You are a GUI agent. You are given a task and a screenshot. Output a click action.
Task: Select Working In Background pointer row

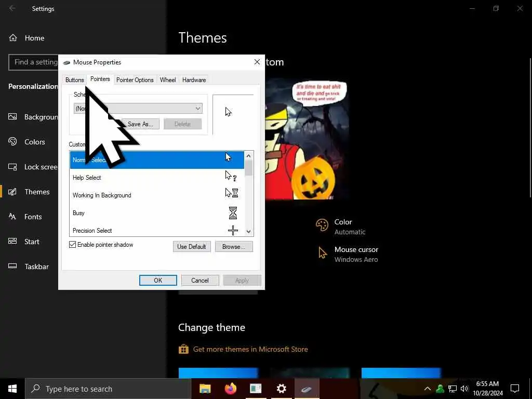pos(157,195)
